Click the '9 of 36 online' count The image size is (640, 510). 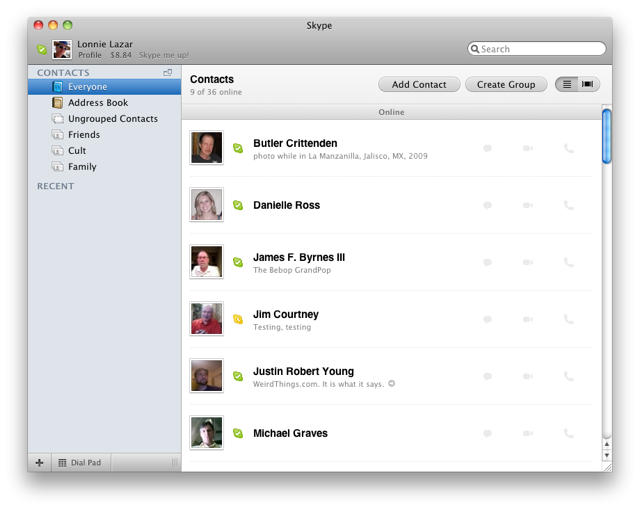(216, 92)
